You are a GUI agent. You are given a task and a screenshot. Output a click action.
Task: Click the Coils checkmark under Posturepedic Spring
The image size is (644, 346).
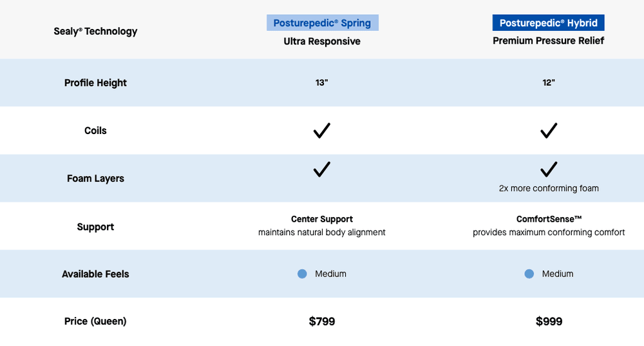322,131
